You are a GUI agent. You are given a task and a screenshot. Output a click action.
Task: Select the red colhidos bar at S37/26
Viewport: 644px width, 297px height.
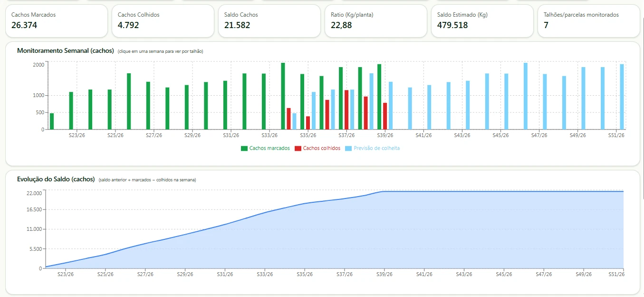346,109
